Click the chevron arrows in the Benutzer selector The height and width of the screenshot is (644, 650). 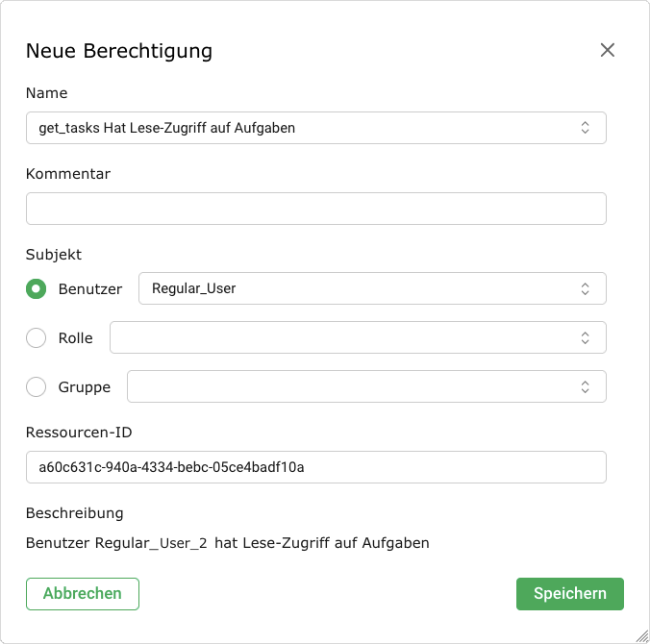585,288
